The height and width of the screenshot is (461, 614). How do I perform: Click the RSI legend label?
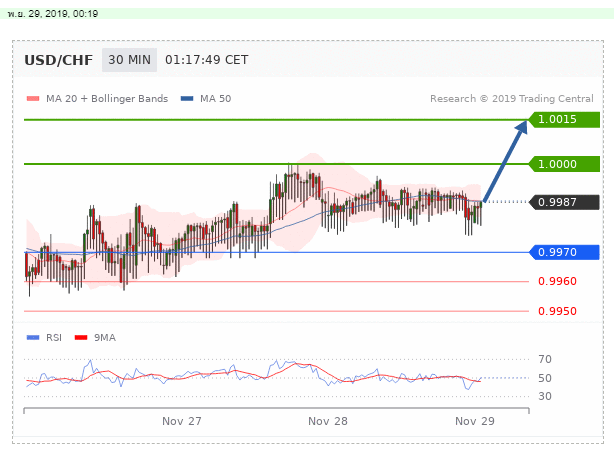[x=54, y=338]
